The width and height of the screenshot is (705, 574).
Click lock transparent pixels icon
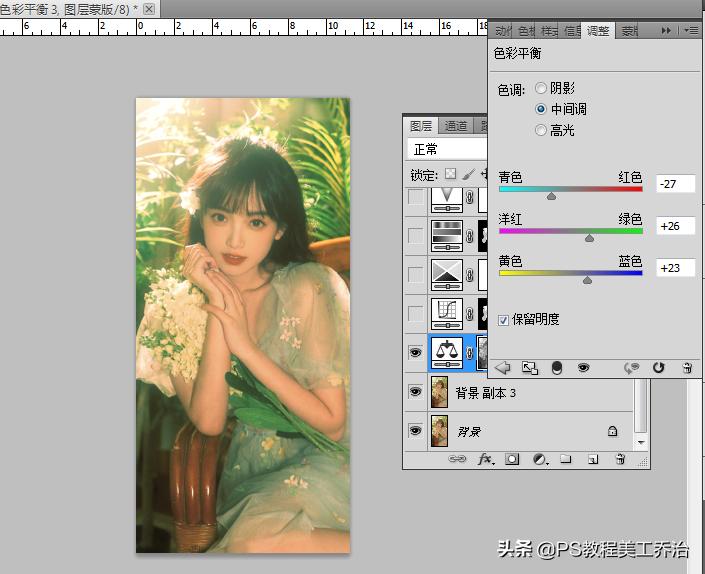click(451, 174)
